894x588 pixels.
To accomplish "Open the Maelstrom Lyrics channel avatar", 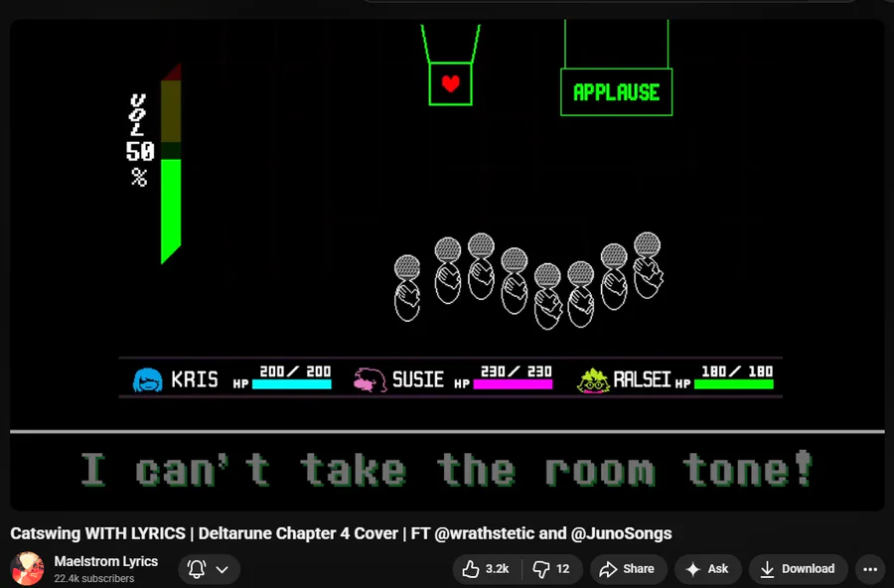I will [x=27, y=568].
